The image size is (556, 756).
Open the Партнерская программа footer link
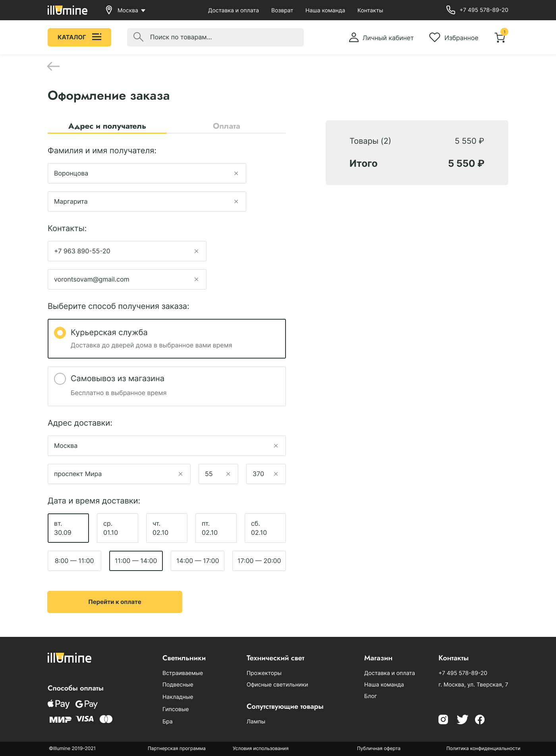(177, 748)
